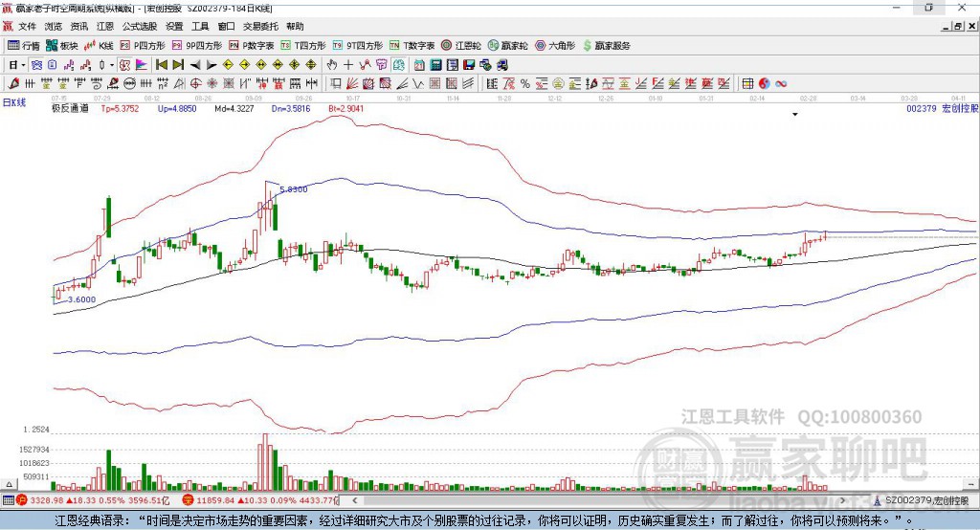Image resolution: width=980 pixels, height=530 pixels.
Task: Open the yellow grid table tool
Action: [x=747, y=84]
